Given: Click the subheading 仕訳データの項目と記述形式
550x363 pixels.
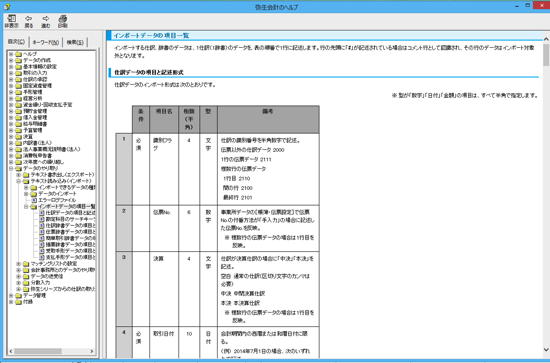Looking at the screenshot, I should tap(149, 72).
